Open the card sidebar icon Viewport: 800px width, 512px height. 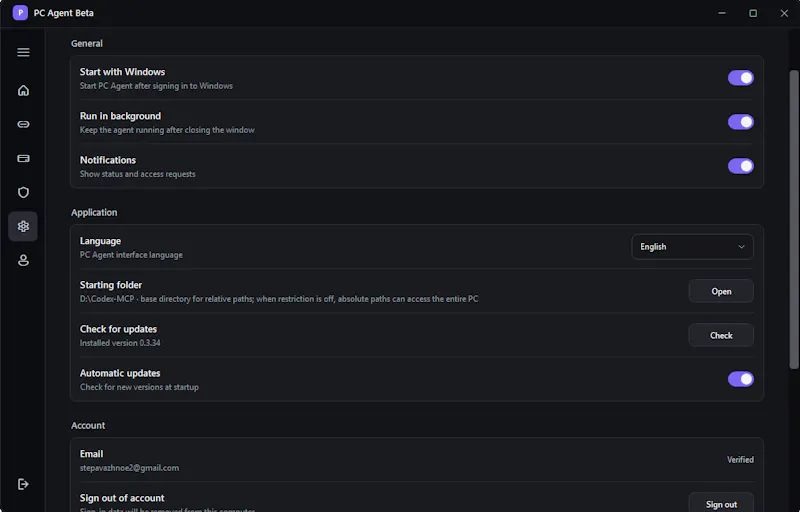coord(23,159)
